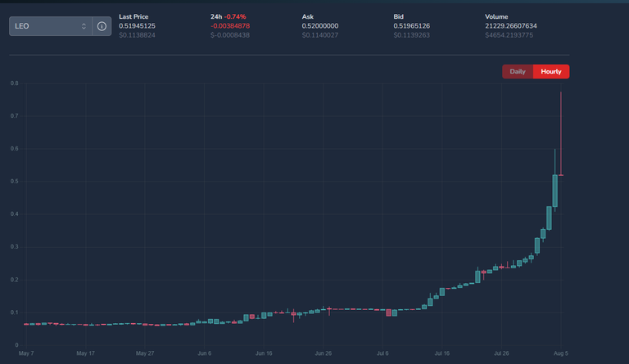Click the Jun 26 x-axis label
This screenshot has height=364, width=629.
324,353
